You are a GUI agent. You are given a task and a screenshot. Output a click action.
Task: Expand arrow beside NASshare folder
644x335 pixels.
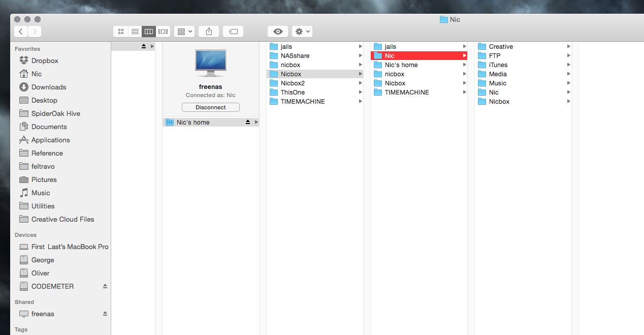tap(361, 55)
